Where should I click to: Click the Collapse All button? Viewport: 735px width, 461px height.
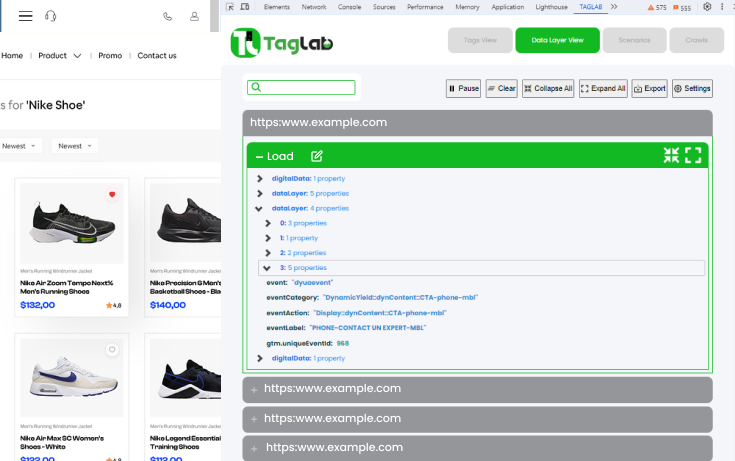coord(548,89)
